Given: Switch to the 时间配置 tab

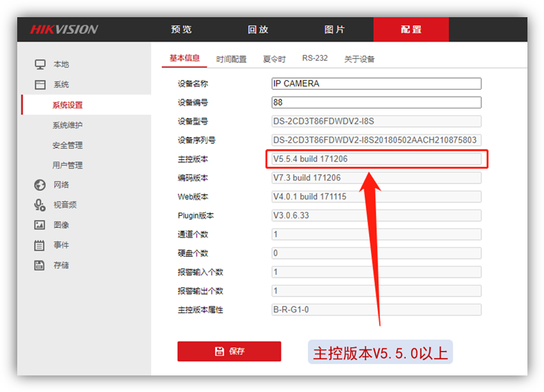Looking at the screenshot, I should tap(231, 59).
